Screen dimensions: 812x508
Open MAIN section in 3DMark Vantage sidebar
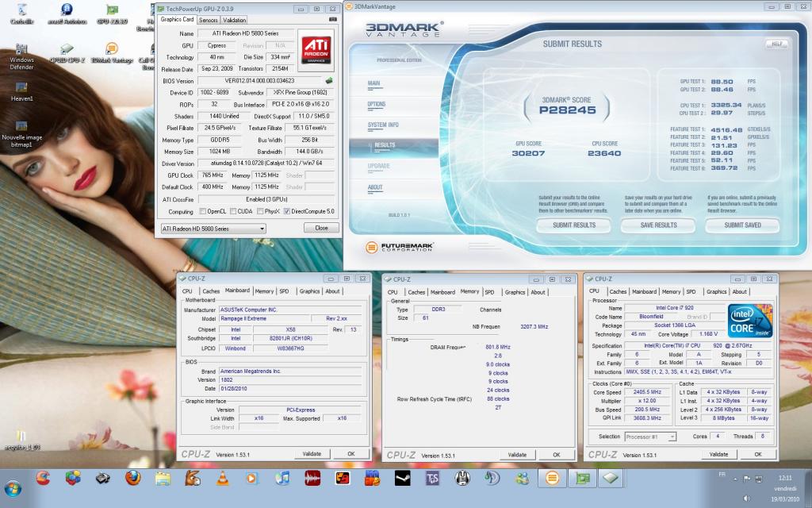[374, 83]
